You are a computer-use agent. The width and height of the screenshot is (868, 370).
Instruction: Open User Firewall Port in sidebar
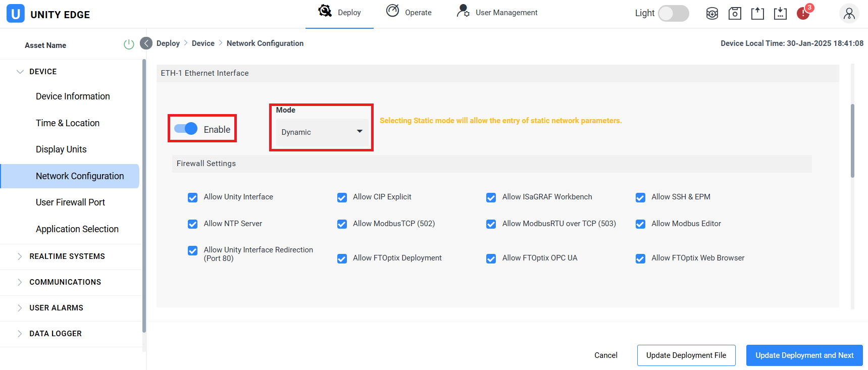pos(70,202)
